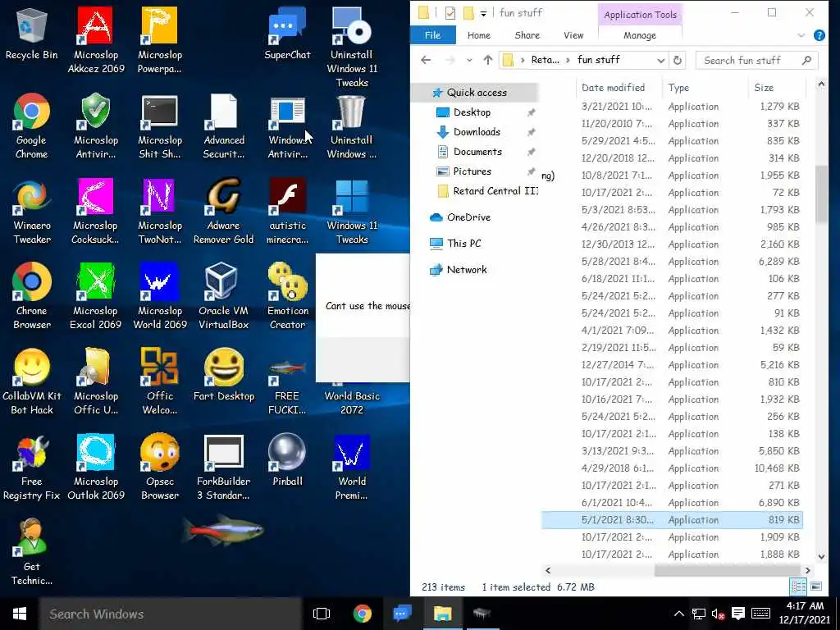Open Windows Start button

[20, 614]
